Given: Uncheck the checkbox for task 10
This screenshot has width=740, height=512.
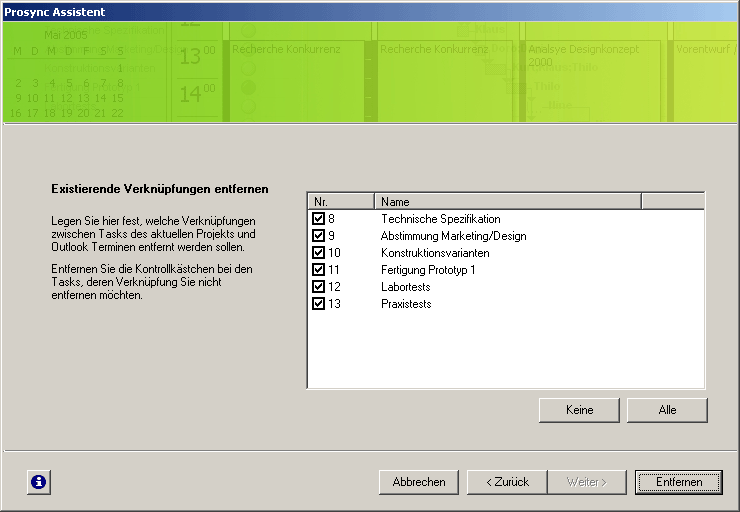Looking at the screenshot, I should click(319, 253).
